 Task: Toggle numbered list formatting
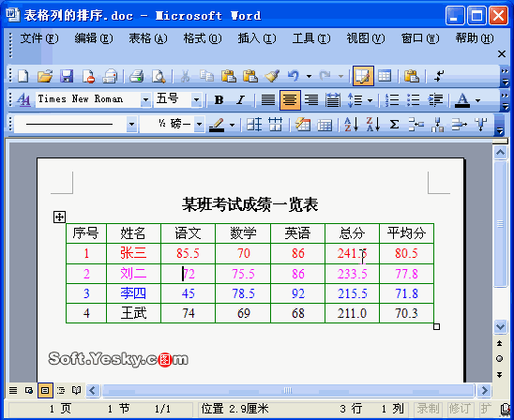tap(392, 99)
